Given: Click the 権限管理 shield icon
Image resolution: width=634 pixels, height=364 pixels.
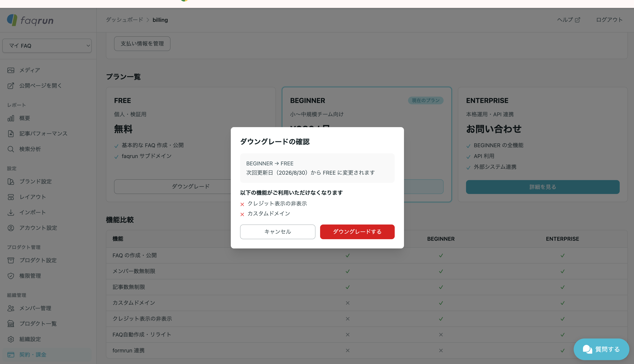Looking at the screenshot, I should coord(11,276).
